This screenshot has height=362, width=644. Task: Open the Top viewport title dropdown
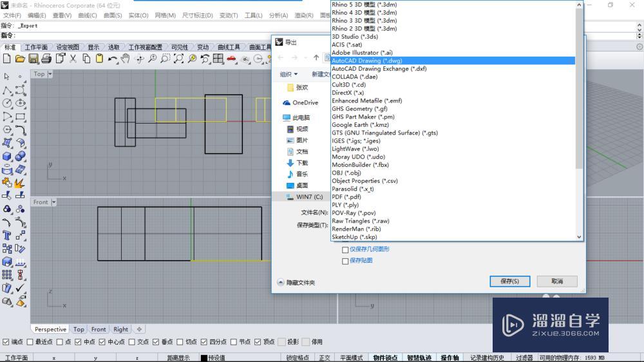[x=50, y=74]
